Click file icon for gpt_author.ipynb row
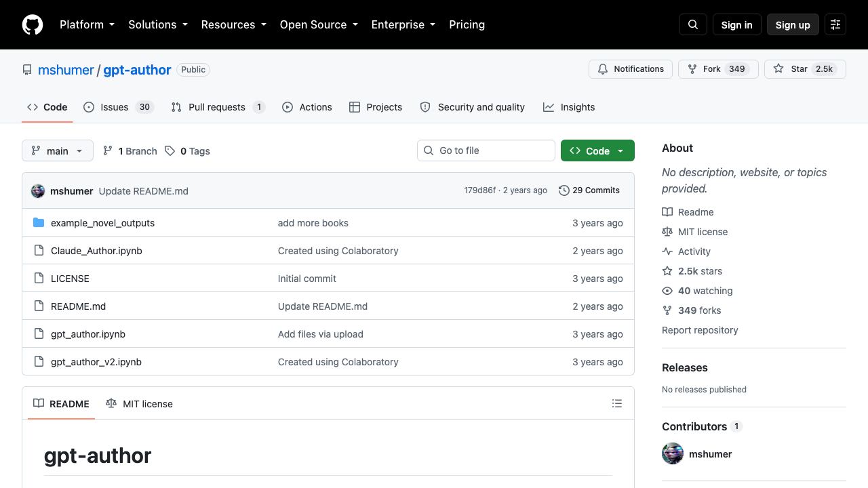This screenshot has height=488, width=868. (39, 334)
